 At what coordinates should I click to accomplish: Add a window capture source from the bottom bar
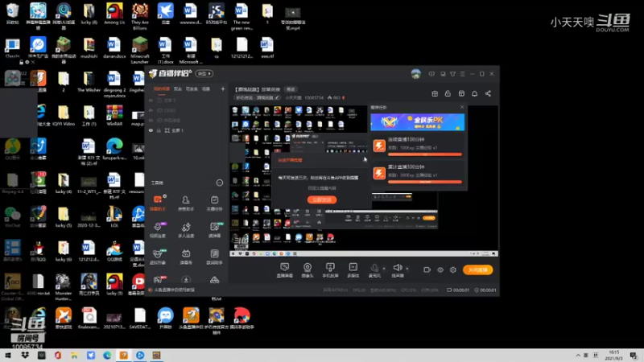tap(284, 270)
